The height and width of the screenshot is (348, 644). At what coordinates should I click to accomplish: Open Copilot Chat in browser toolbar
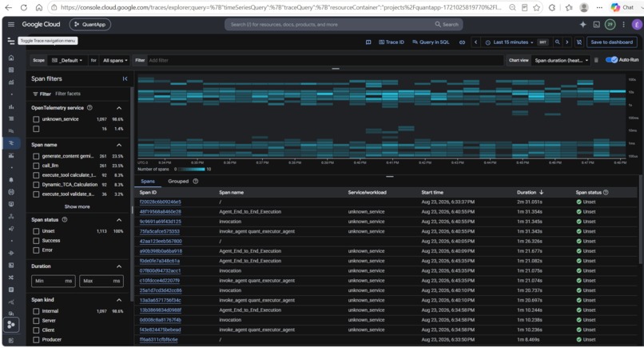point(622,7)
